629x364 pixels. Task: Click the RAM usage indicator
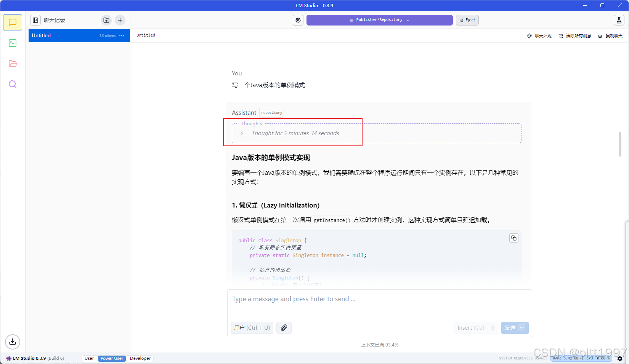566,358
